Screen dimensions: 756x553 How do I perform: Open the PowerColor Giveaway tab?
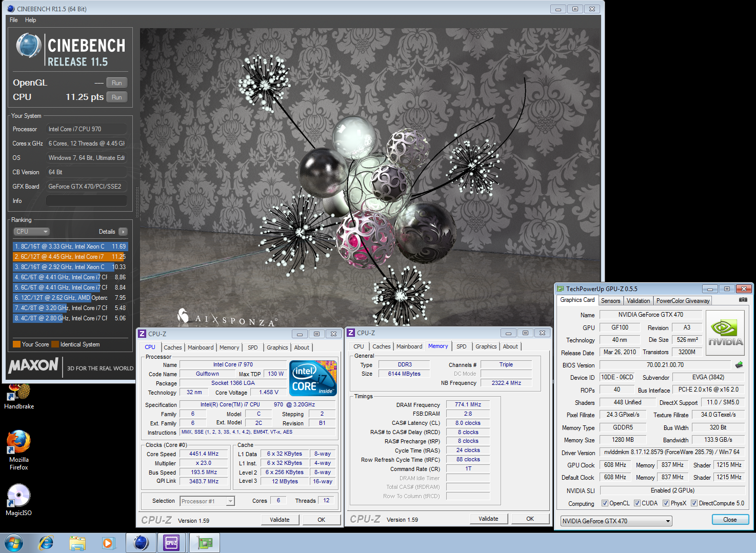pos(683,301)
